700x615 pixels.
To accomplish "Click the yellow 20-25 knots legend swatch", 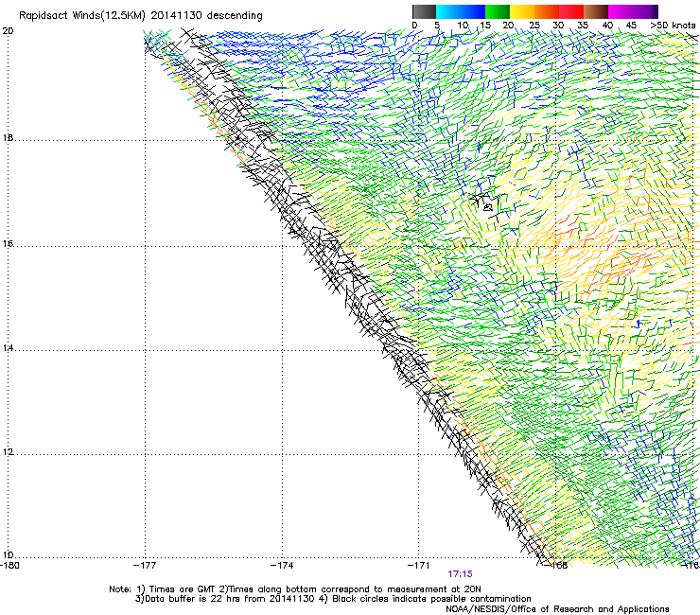I will click(522, 11).
